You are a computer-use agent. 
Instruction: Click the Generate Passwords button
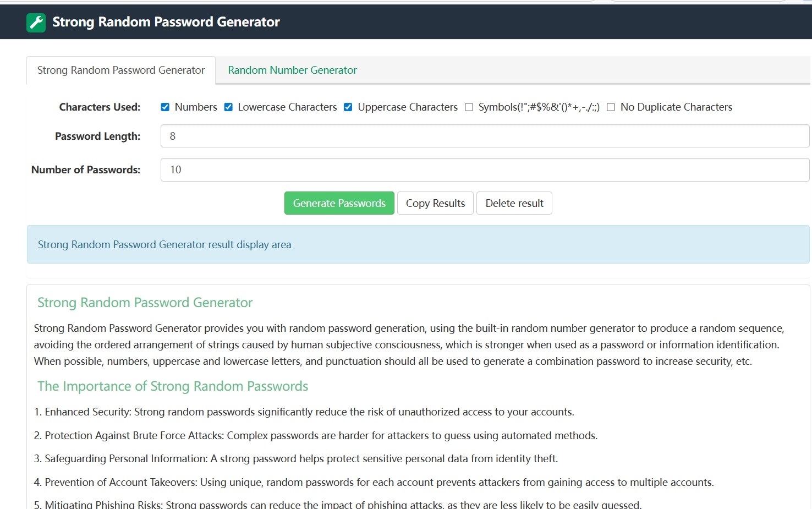click(x=339, y=203)
